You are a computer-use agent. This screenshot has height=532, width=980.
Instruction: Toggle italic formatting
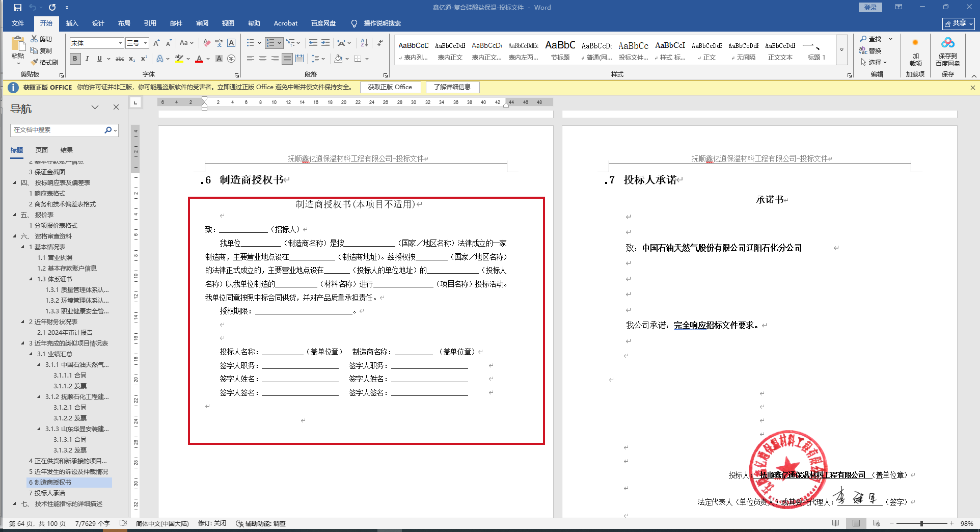click(x=87, y=59)
